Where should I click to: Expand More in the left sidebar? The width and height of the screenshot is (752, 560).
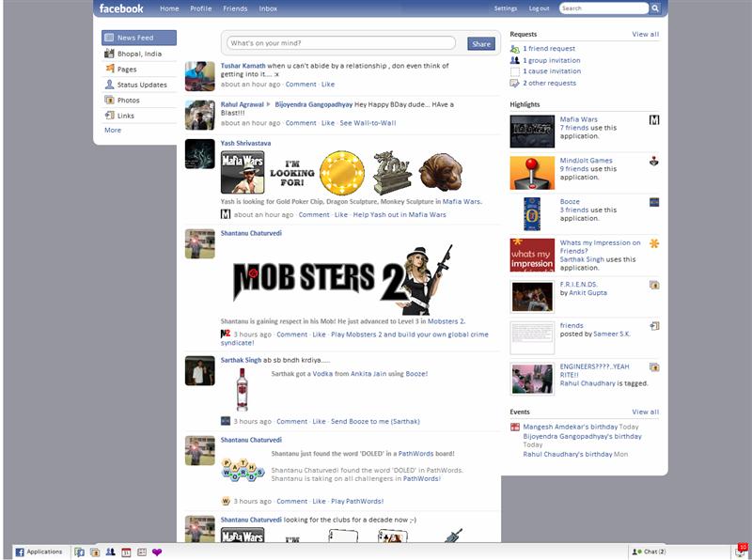(113, 130)
